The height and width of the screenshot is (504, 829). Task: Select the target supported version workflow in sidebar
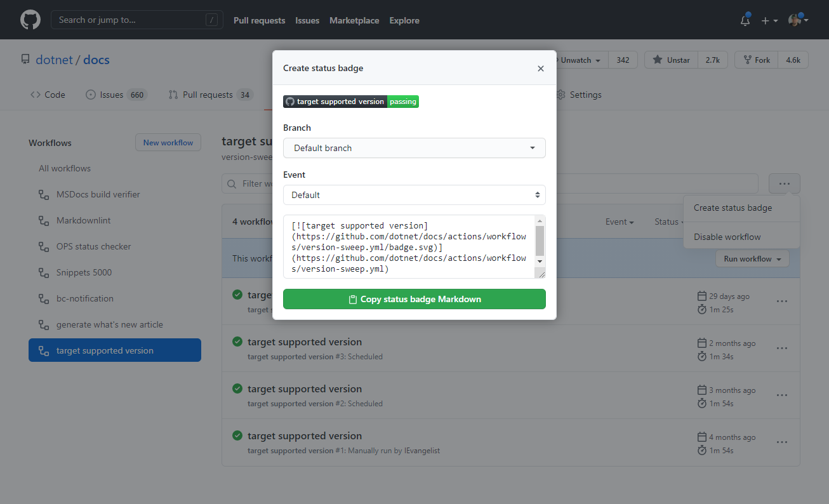point(104,350)
